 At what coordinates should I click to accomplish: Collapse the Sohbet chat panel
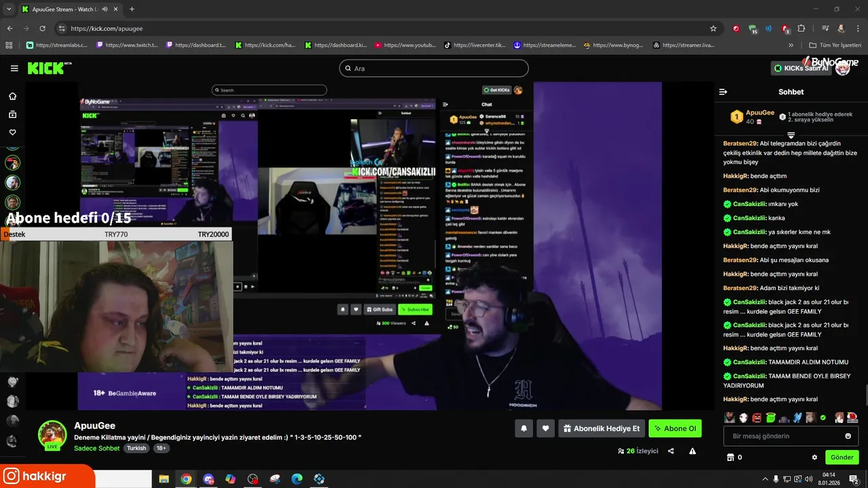(x=723, y=91)
